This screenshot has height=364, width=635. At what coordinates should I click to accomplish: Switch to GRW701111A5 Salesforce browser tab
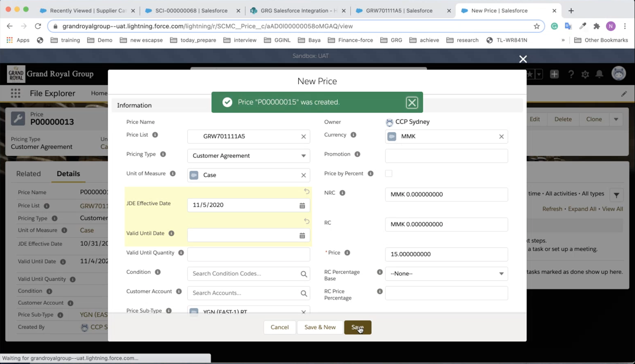(399, 11)
